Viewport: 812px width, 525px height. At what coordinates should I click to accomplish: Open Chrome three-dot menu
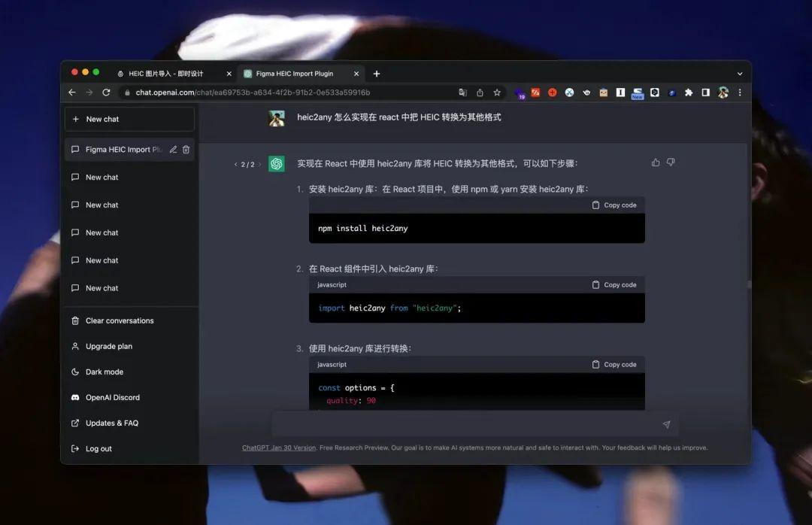pos(740,93)
